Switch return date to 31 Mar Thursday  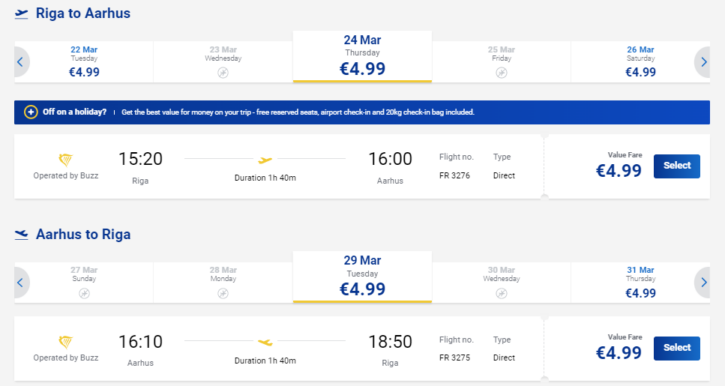[x=640, y=282]
